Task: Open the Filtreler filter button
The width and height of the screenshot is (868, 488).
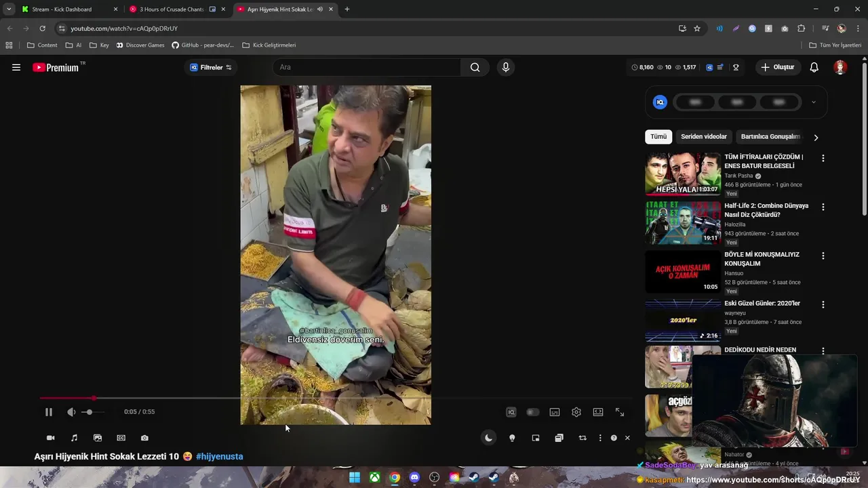Action: 211,67
